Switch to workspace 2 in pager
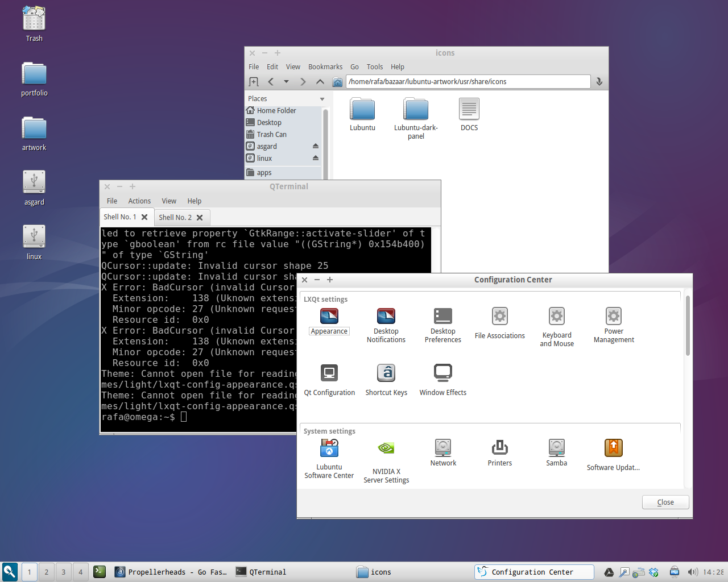 pyautogui.click(x=47, y=572)
